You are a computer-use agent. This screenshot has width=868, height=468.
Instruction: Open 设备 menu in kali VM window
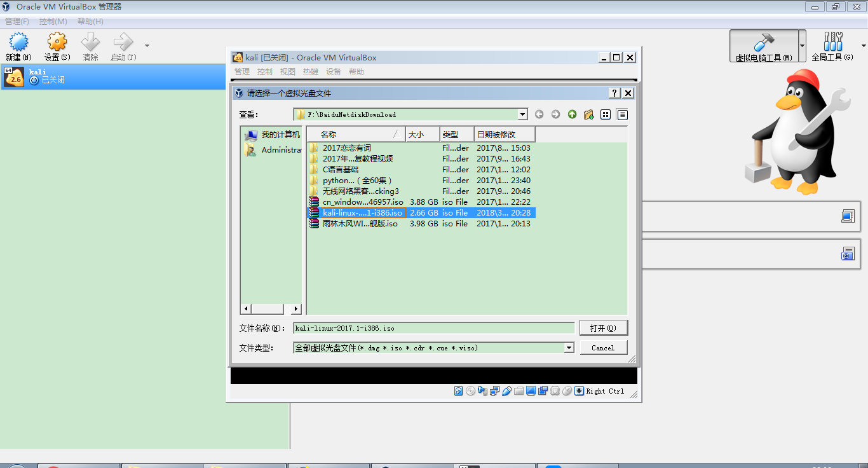(334, 72)
